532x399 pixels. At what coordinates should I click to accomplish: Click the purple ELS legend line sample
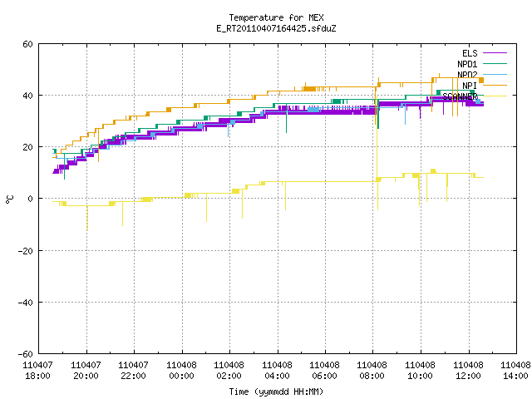pos(495,53)
